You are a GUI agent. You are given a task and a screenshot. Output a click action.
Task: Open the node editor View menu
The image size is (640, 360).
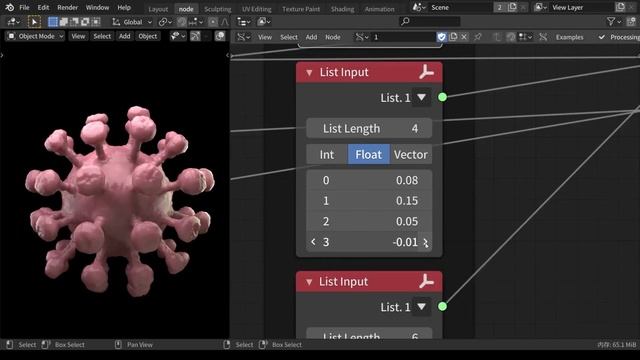point(265,37)
